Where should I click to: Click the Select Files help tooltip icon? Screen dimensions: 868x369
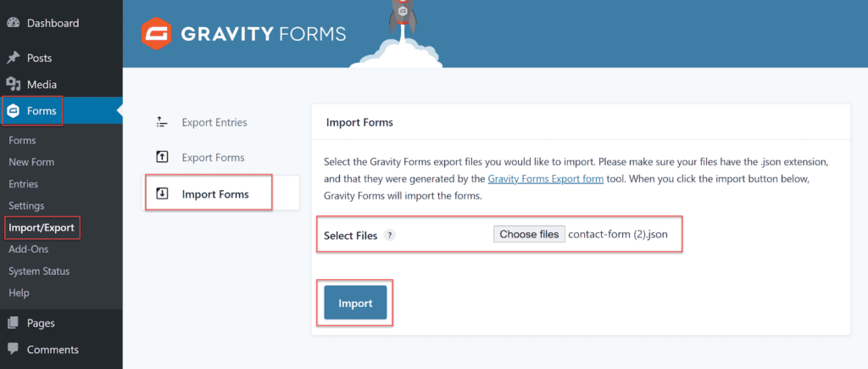click(x=390, y=236)
